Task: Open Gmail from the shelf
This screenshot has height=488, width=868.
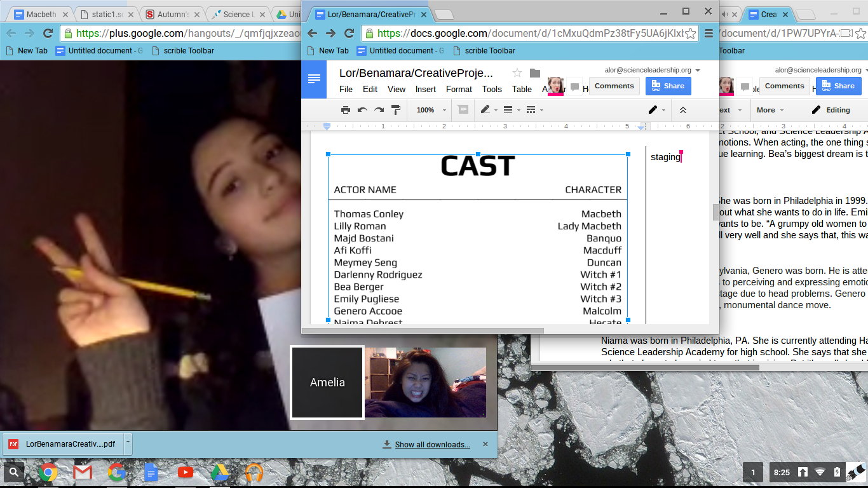Action: (x=83, y=472)
